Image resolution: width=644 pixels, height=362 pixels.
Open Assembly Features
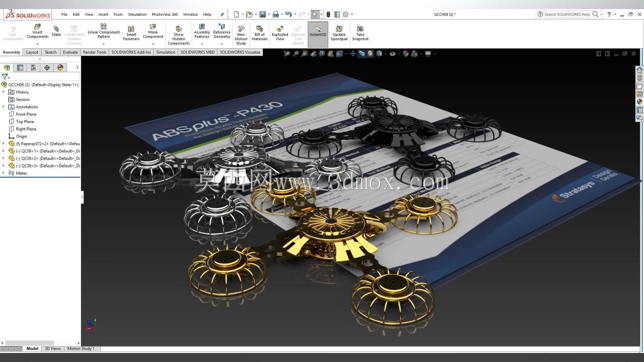(202, 31)
